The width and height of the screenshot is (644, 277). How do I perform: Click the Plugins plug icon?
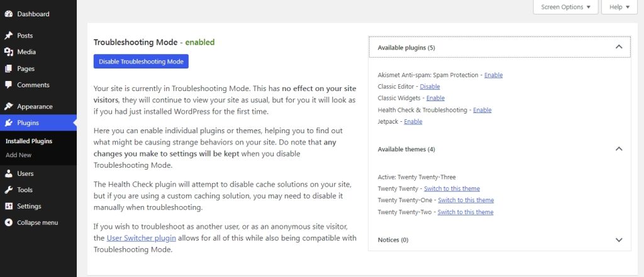coord(9,122)
